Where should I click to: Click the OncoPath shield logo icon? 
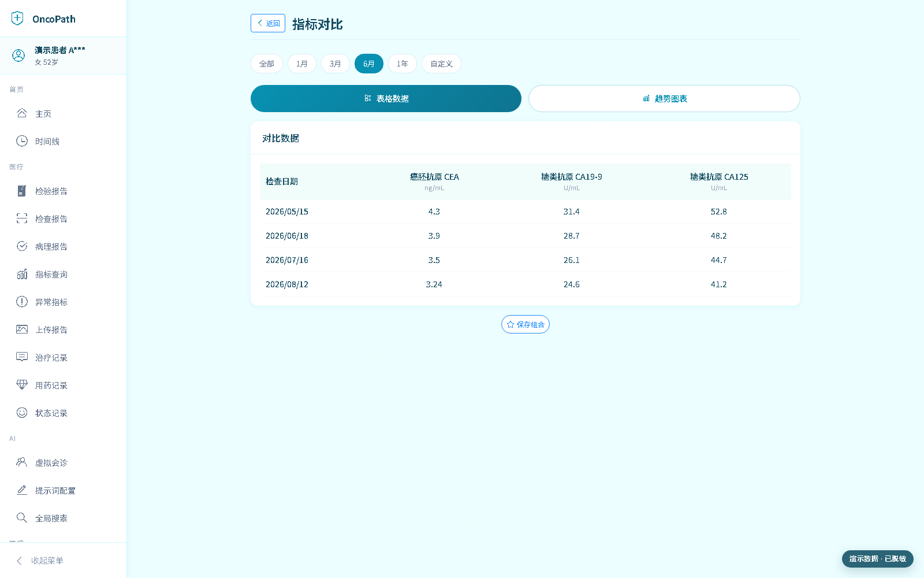pyautogui.click(x=17, y=18)
